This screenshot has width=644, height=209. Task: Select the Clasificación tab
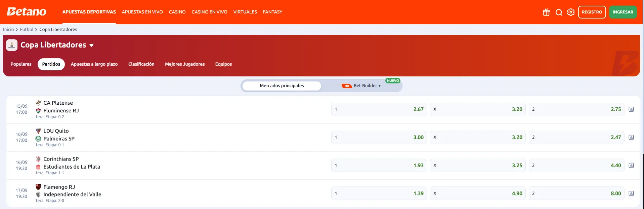point(141,64)
